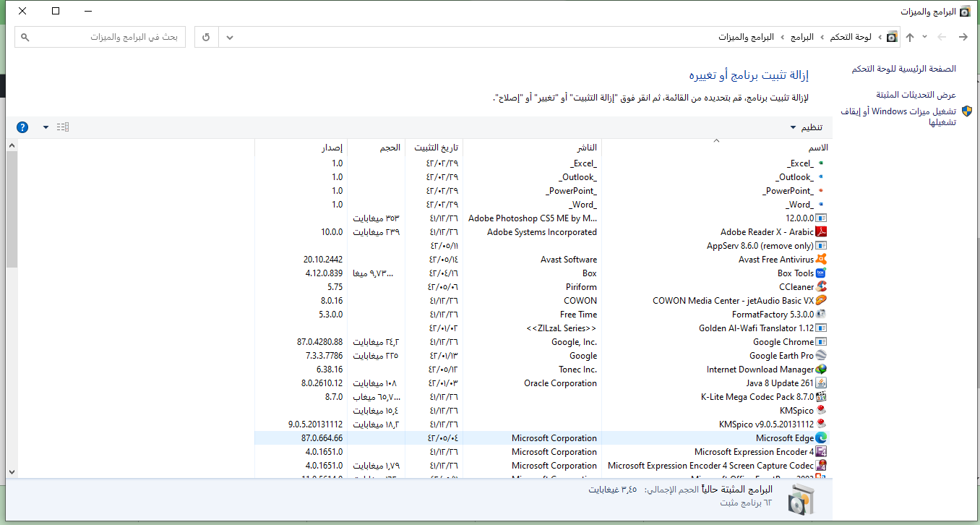Click the Golden Al-Wafi Translator icon

(x=821, y=328)
